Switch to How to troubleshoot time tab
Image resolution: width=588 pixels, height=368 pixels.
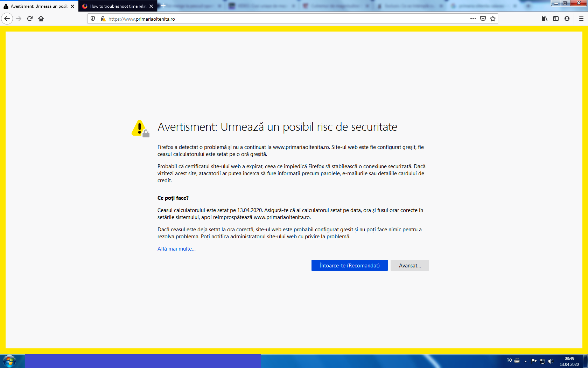click(x=118, y=6)
